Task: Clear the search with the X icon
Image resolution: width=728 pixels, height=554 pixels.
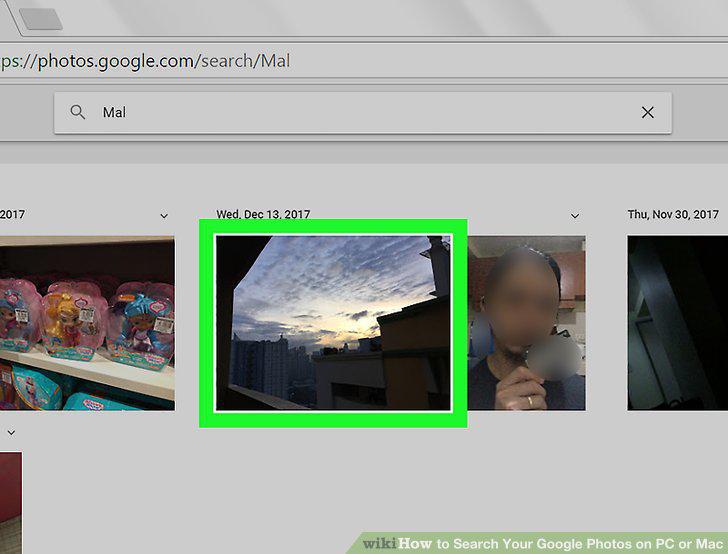Action: click(x=648, y=112)
